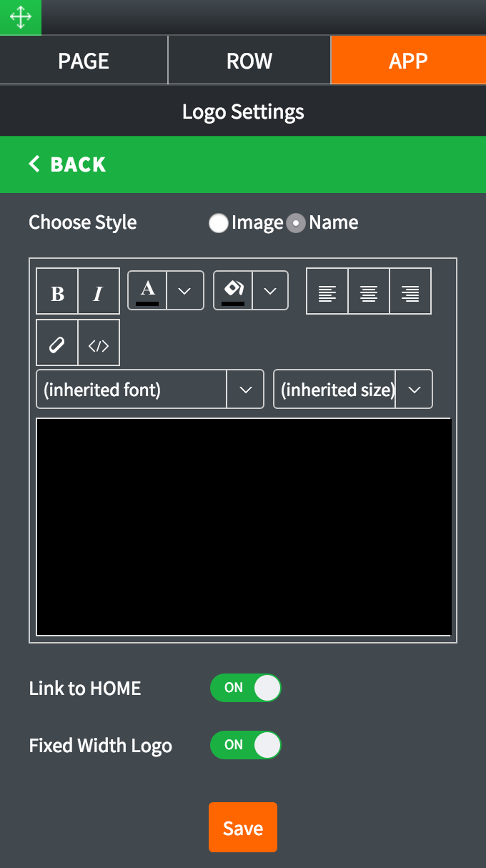Viewport: 486px width, 868px height.
Task: Disable the Fixed Width Logo toggle
Action: 245,745
